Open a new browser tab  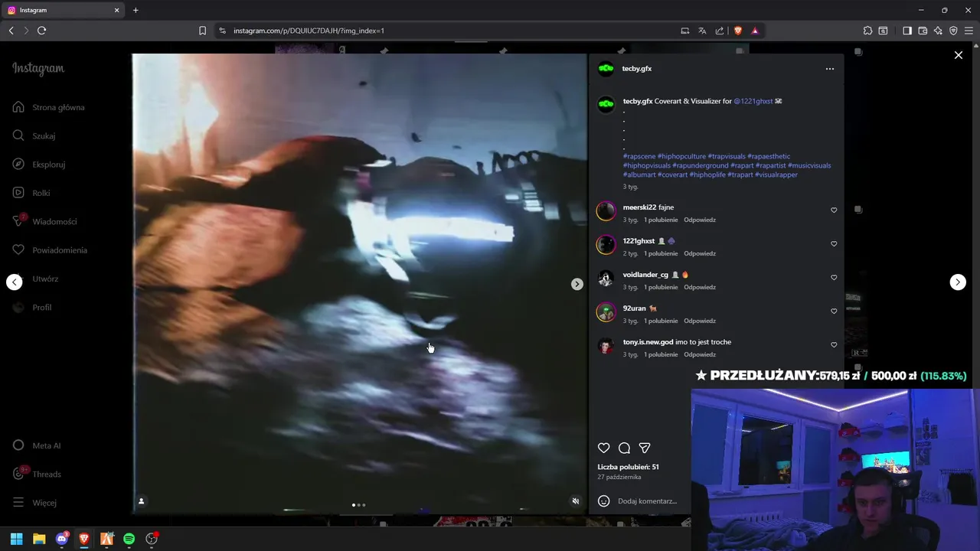pyautogui.click(x=136, y=10)
